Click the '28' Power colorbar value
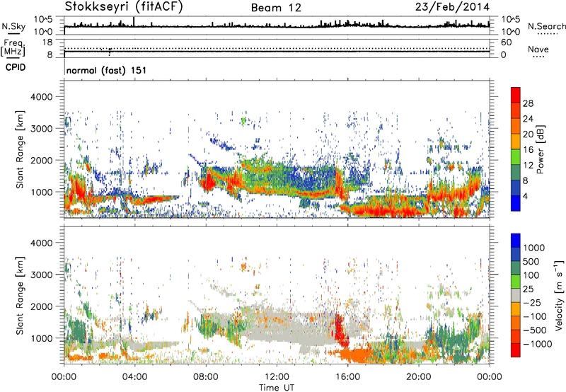 pyautogui.click(x=528, y=103)
